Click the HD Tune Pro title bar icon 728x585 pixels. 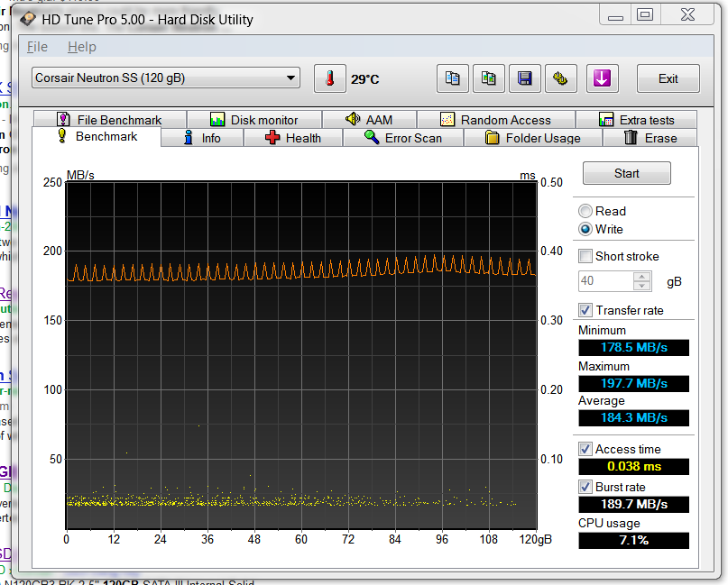28,19
